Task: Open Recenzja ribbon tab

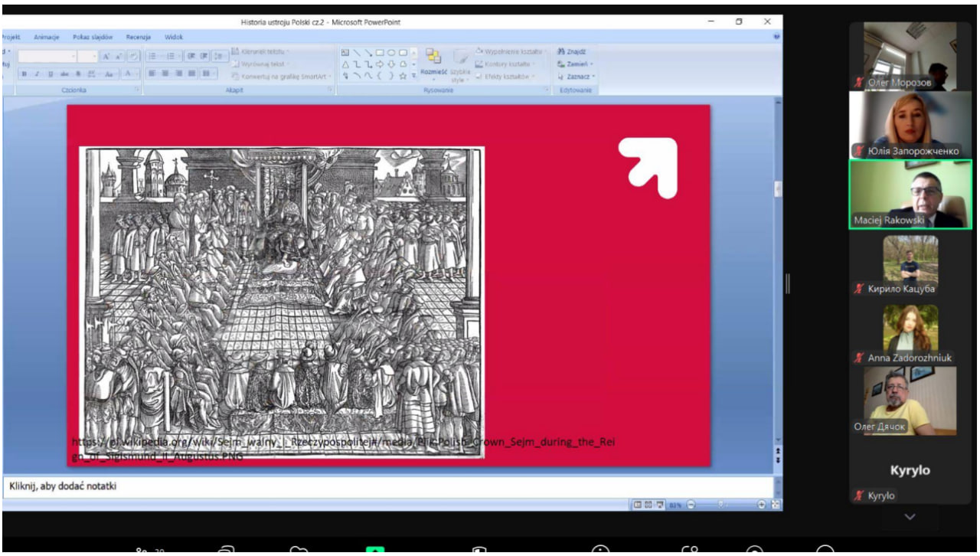Action: [x=139, y=36]
